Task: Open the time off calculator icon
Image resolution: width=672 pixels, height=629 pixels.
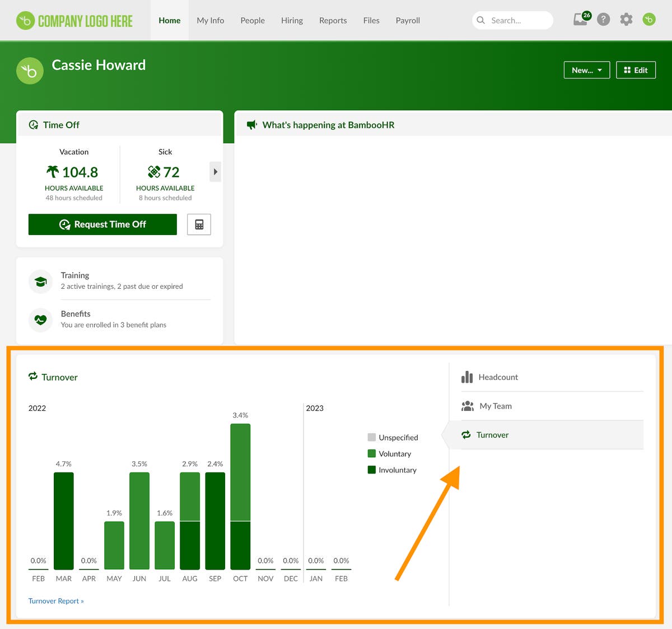Action: tap(199, 224)
